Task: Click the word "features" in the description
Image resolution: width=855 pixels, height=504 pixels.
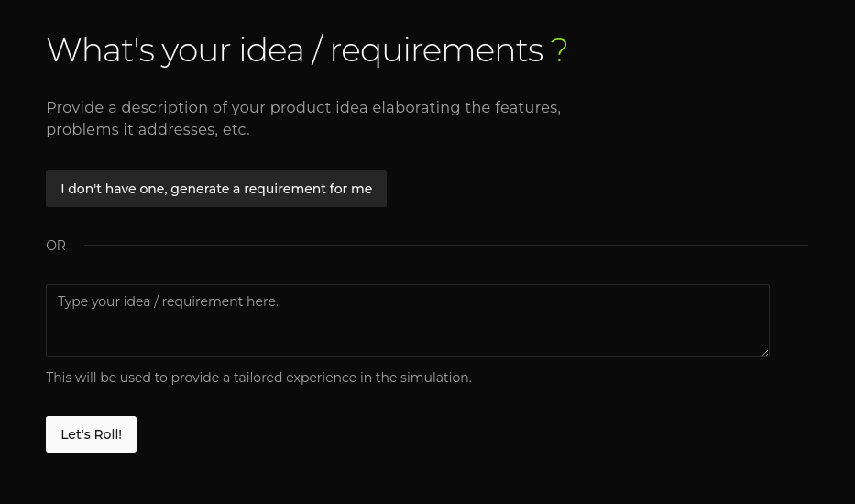Action: tap(526, 108)
